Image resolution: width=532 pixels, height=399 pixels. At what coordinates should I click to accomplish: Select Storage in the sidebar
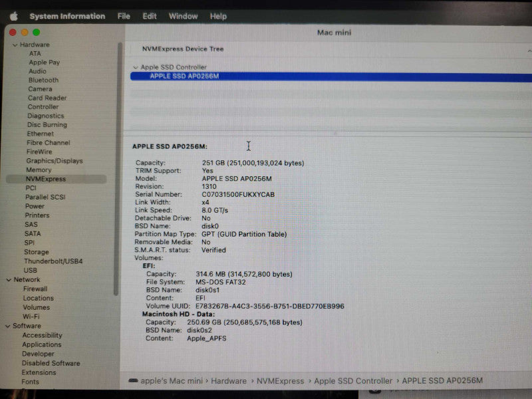(x=37, y=252)
